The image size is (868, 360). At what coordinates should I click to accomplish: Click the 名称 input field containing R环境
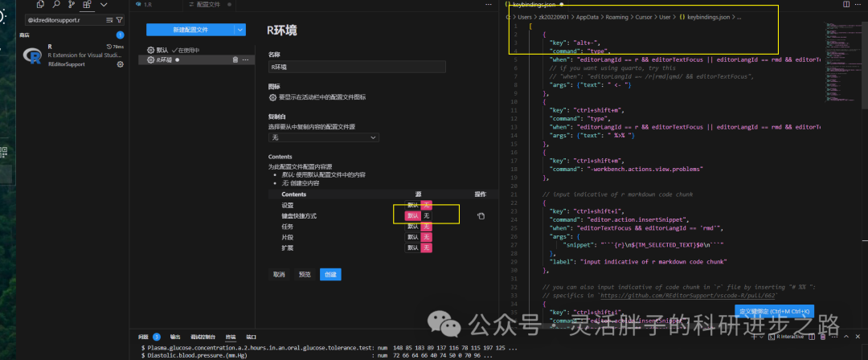click(357, 67)
